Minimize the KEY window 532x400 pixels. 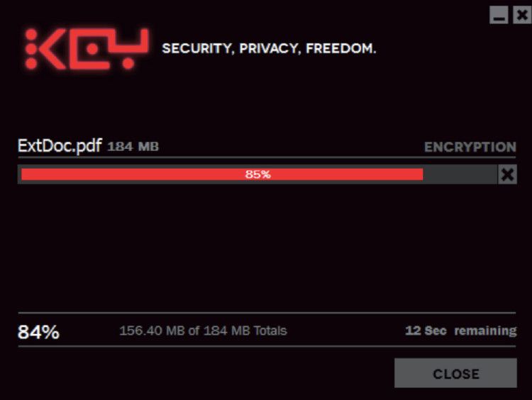(499, 16)
